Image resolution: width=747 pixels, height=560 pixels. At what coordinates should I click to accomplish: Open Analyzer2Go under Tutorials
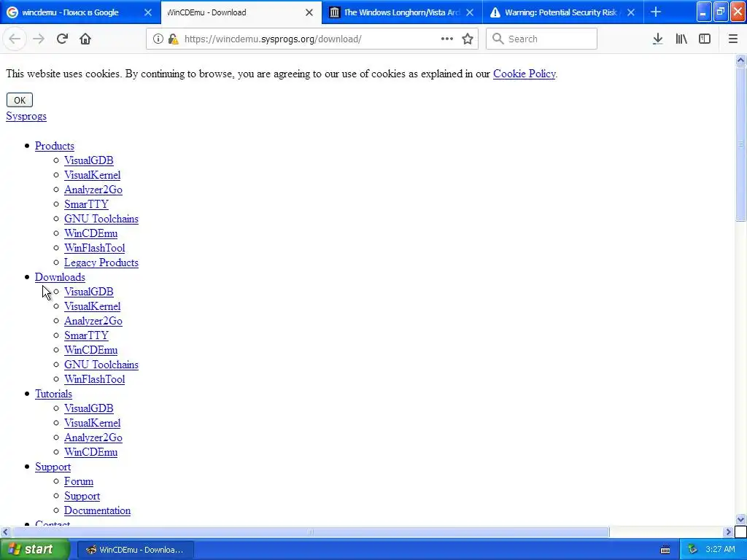click(x=93, y=437)
